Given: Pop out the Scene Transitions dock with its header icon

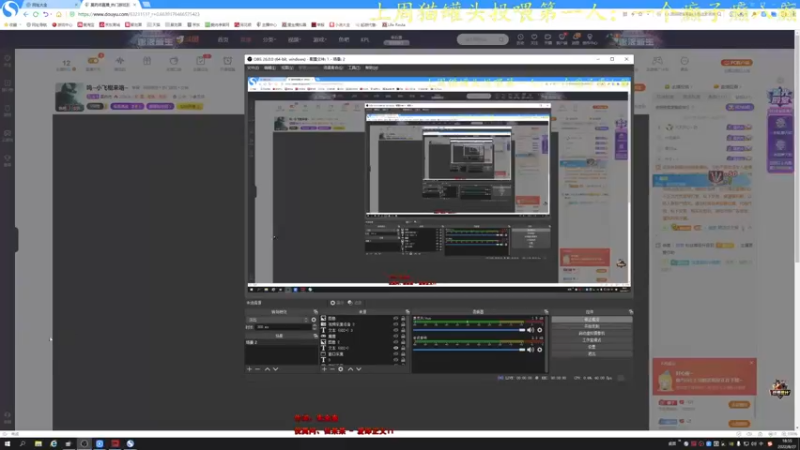Looking at the screenshot, I should click(x=315, y=311).
